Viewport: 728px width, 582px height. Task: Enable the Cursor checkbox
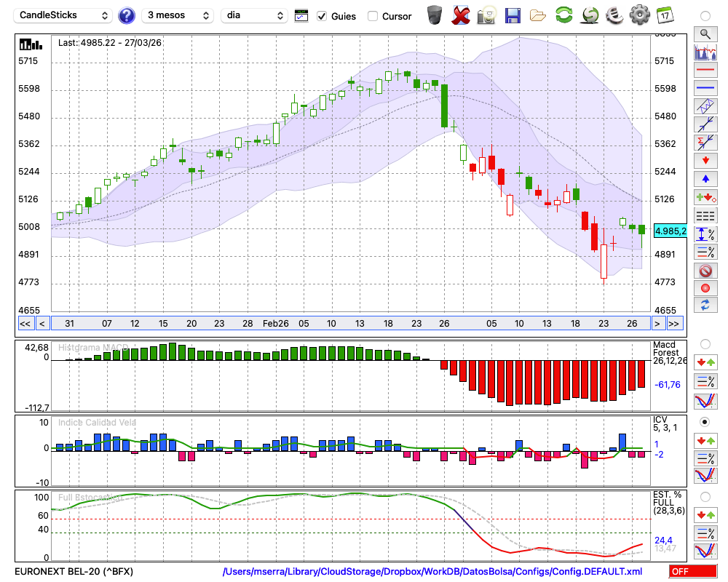click(373, 16)
